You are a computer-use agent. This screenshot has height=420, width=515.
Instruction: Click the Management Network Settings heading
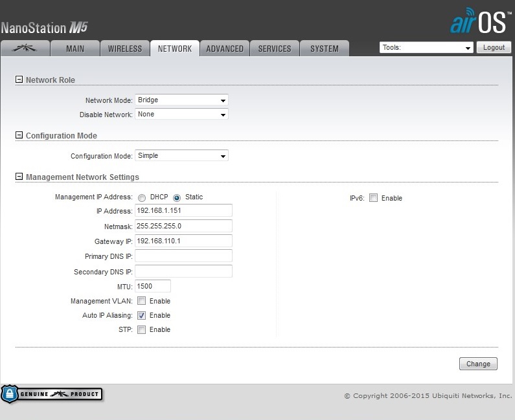[x=82, y=177]
